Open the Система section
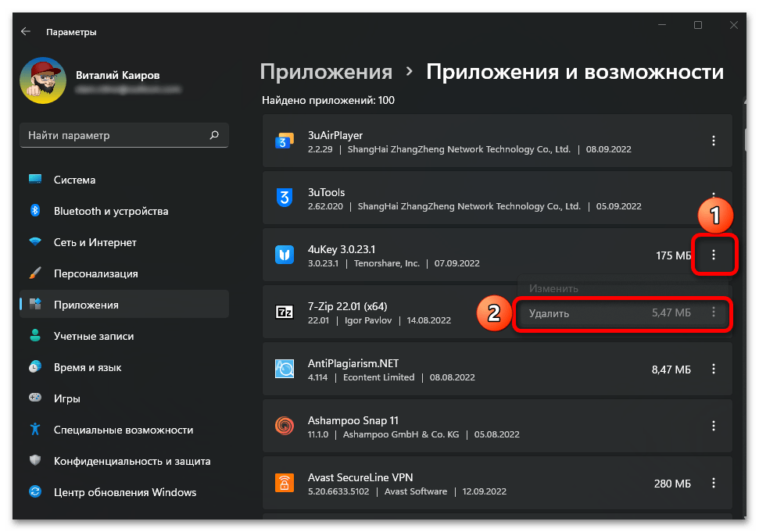This screenshot has width=759, height=532. pos(124,180)
